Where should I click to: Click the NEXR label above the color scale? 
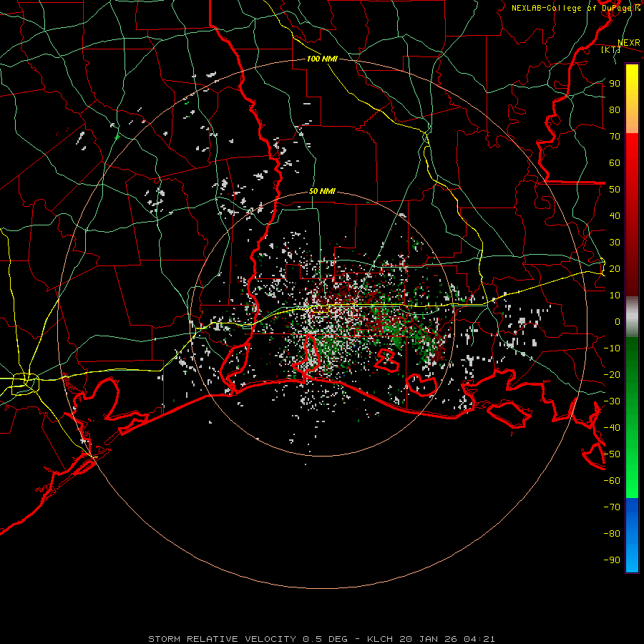tap(629, 43)
